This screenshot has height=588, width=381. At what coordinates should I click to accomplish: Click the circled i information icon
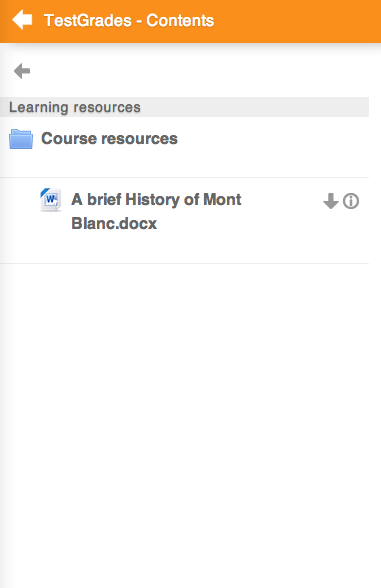coord(351,201)
